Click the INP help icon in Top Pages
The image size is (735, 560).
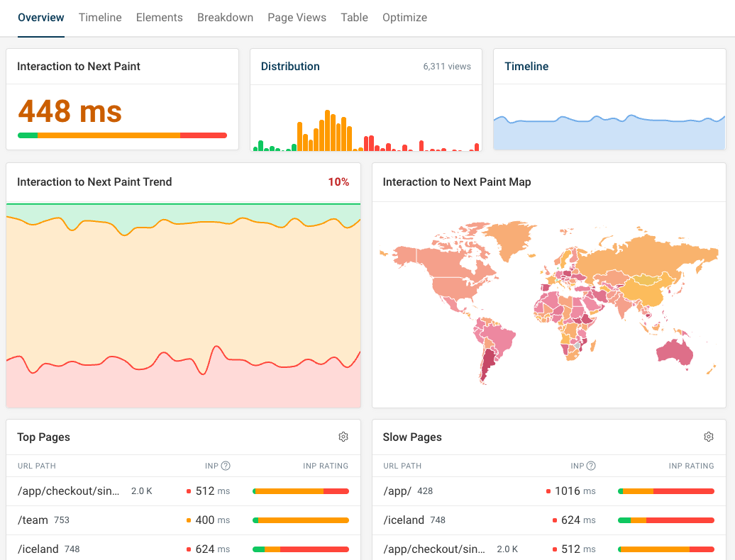[x=226, y=466]
